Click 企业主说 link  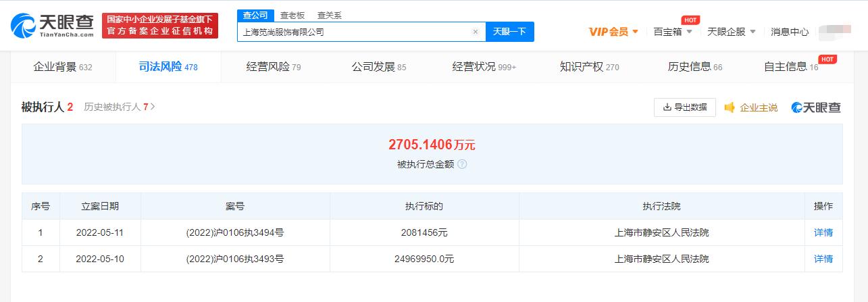pos(759,107)
